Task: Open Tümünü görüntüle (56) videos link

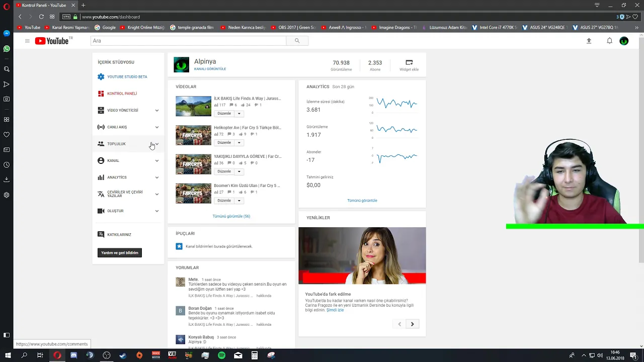Action: click(231, 216)
